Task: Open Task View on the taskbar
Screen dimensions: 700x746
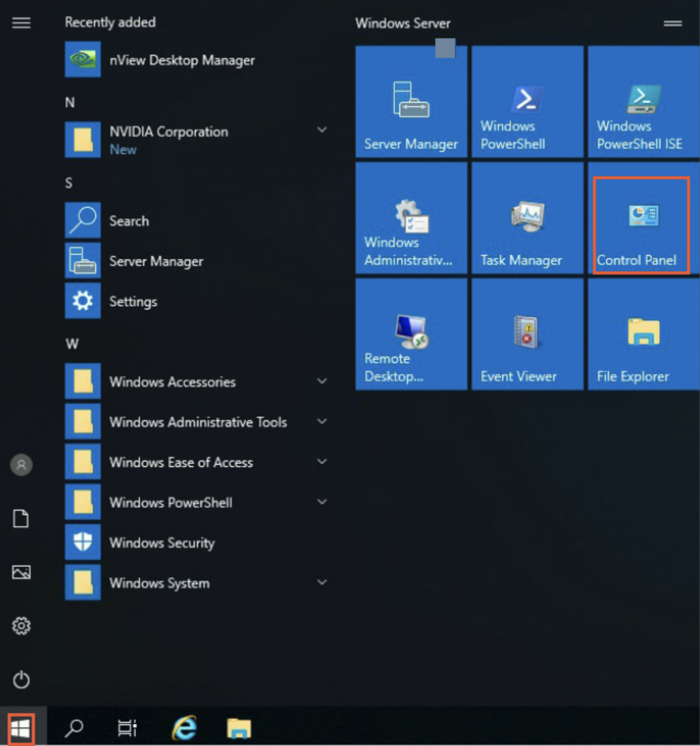Action: pos(127,728)
